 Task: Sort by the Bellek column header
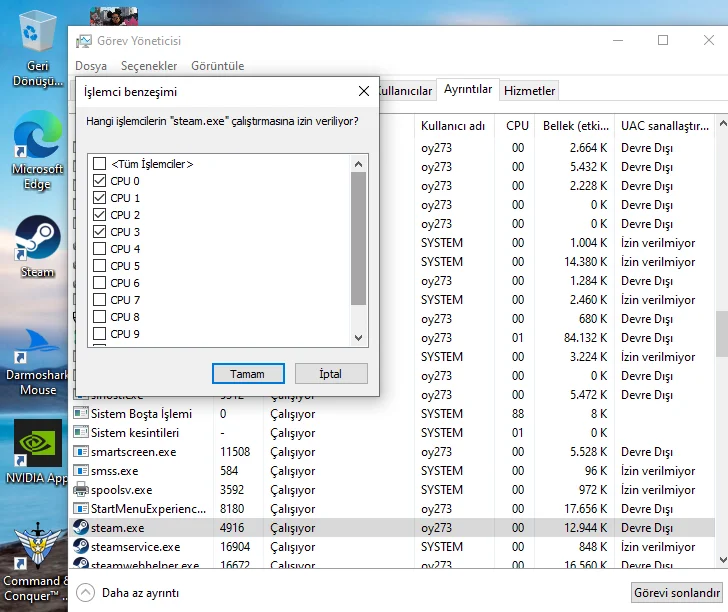click(575, 125)
